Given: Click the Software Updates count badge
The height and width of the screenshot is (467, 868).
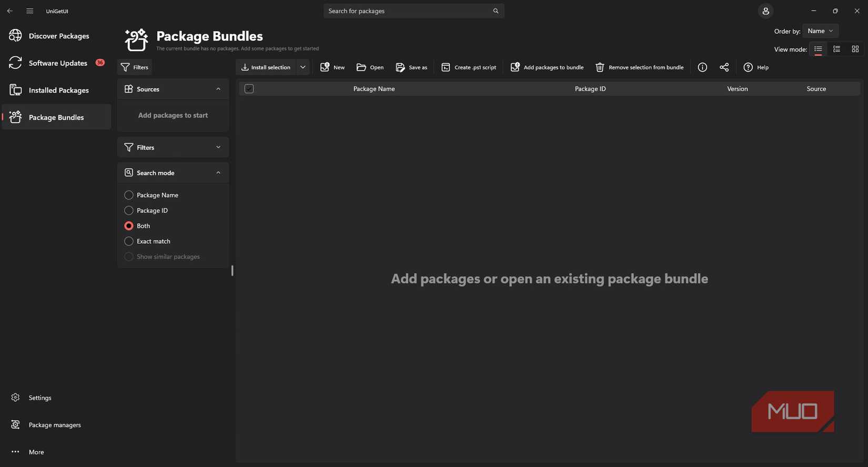Looking at the screenshot, I should [100, 63].
